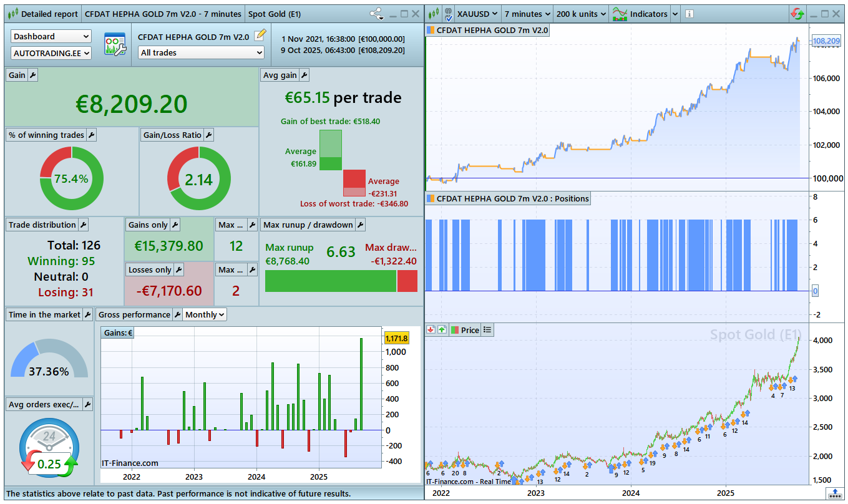The height and width of the screenshot is (504, 848).
Task: Change the Monthly period dropdown
Action: pyautogui.click(x=205, y=314)
